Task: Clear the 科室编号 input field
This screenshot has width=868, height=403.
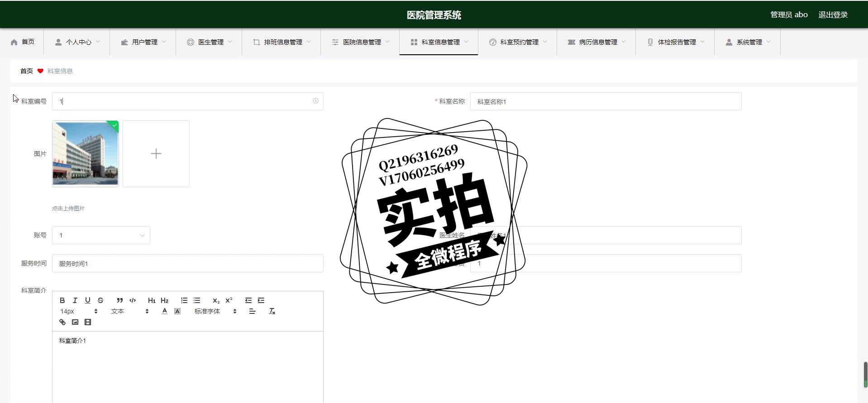Action: pyautogui.click(x=315, y=101)
